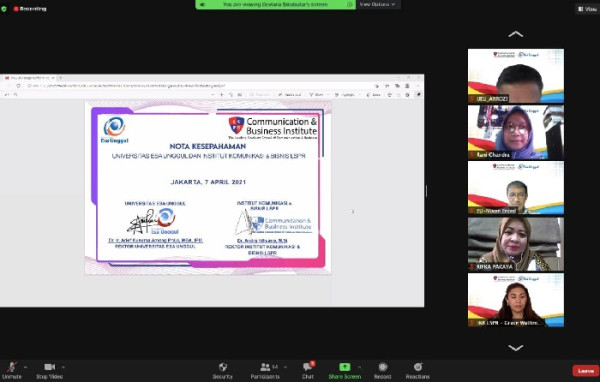Open the Chat panel
Image resolution: width=600 pixels, height=382 pixels.
pyautogui.click(x=308, y=371)
